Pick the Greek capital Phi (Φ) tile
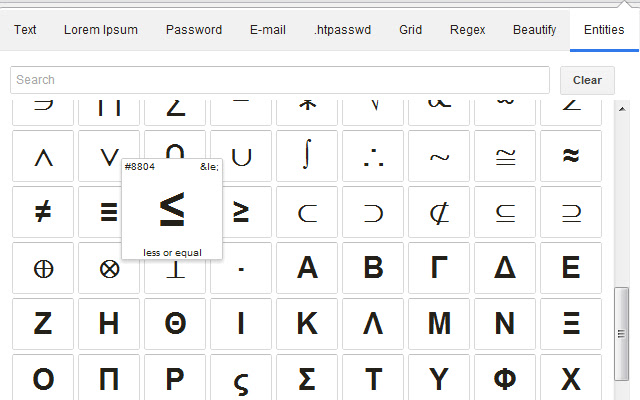The width and height of the screenshot is (640, 400). [x=505, y=380]
